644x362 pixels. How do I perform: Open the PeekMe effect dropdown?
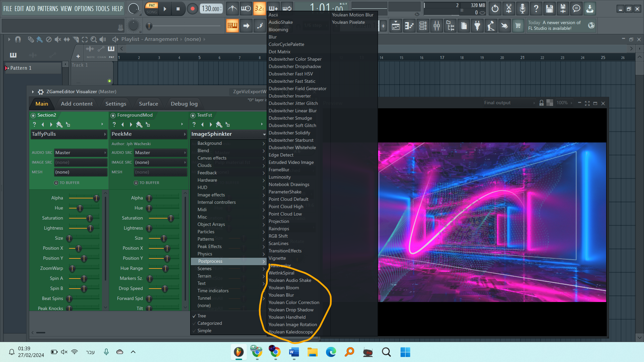coord(149,134)
